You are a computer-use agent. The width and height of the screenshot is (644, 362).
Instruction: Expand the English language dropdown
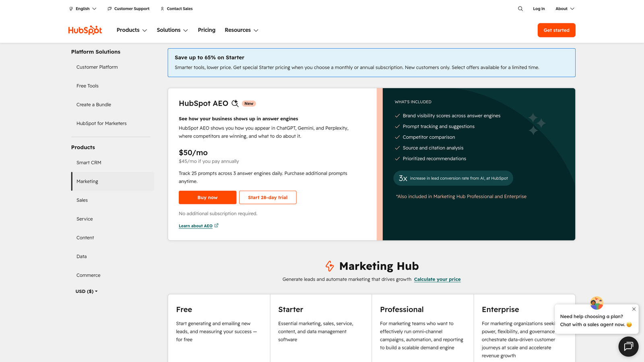click(x=83, y=8)
